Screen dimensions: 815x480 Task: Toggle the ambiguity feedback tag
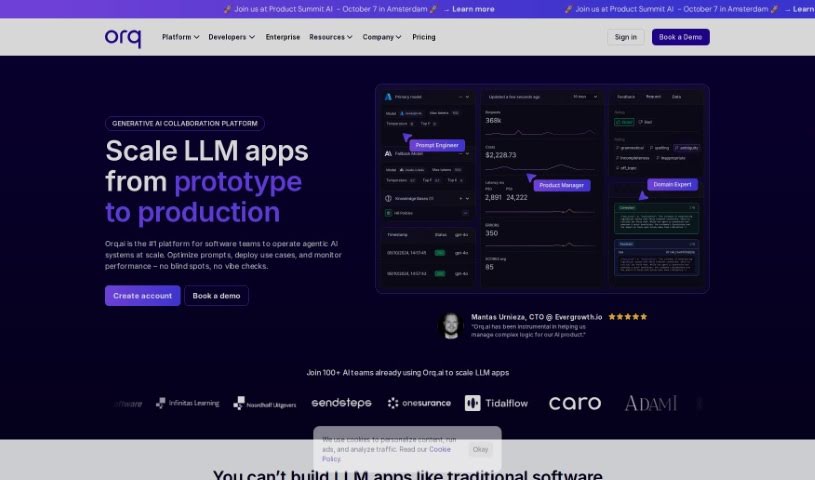point(687,148)
